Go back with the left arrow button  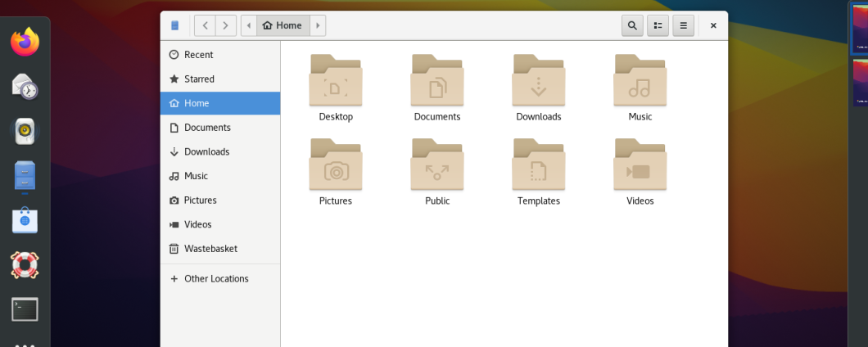[205, 25]
